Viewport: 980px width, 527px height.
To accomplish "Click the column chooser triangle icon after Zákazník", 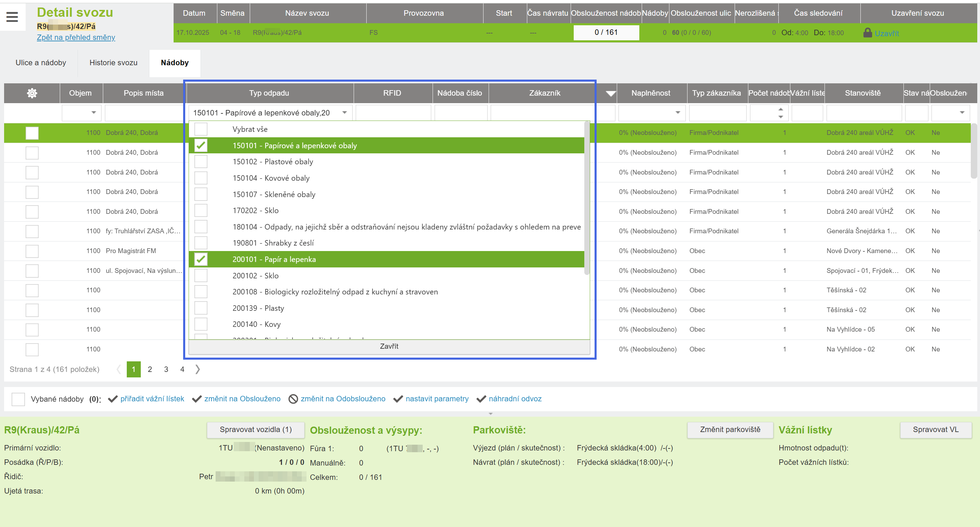I will (611, 94).
